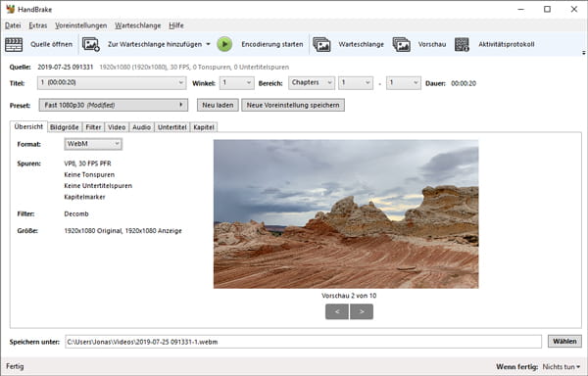
Task: Open the Format WebM dropdown
Action: coord(93,144)
